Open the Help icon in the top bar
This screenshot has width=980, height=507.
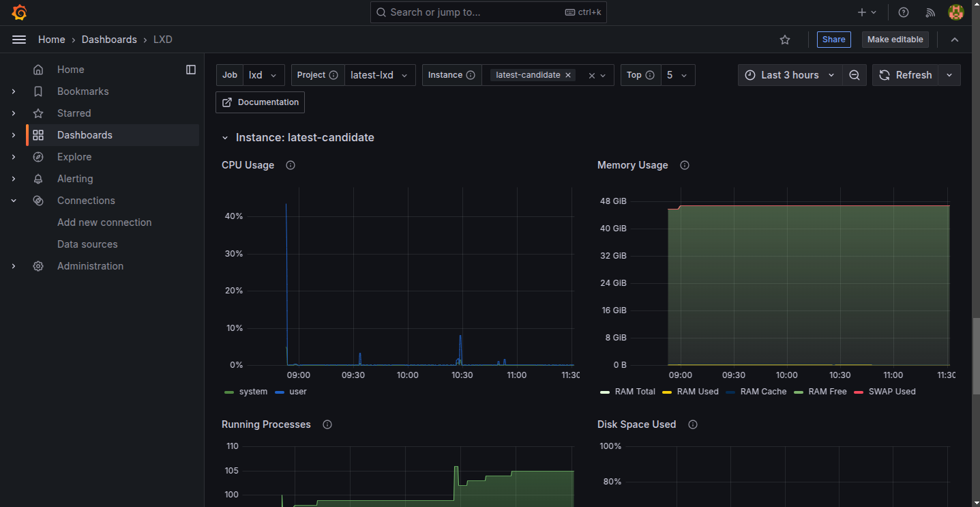click(x=903, y=12)
